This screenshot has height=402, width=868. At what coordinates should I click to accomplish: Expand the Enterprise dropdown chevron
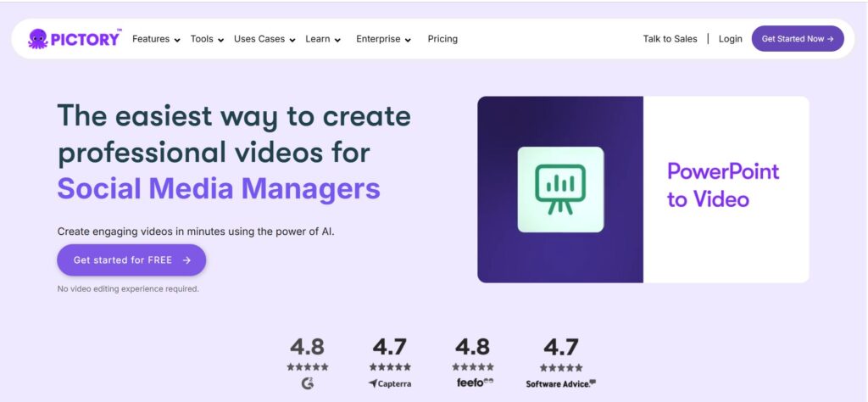tap(408, 40)
